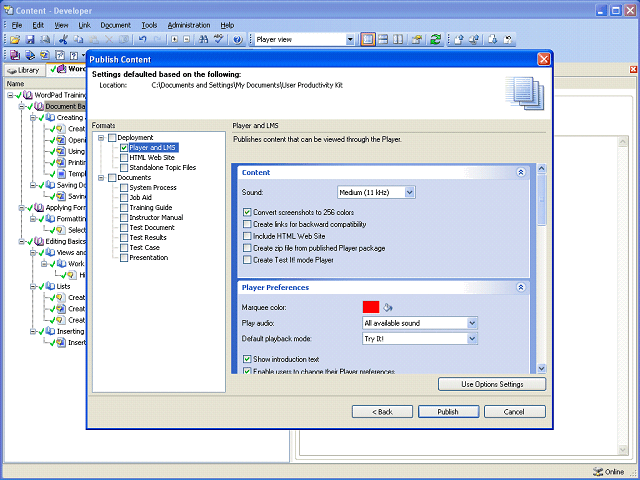Viewport: 640px width, 480px height.
Task: Click the blue Help question mark icon
Action: 238,40
